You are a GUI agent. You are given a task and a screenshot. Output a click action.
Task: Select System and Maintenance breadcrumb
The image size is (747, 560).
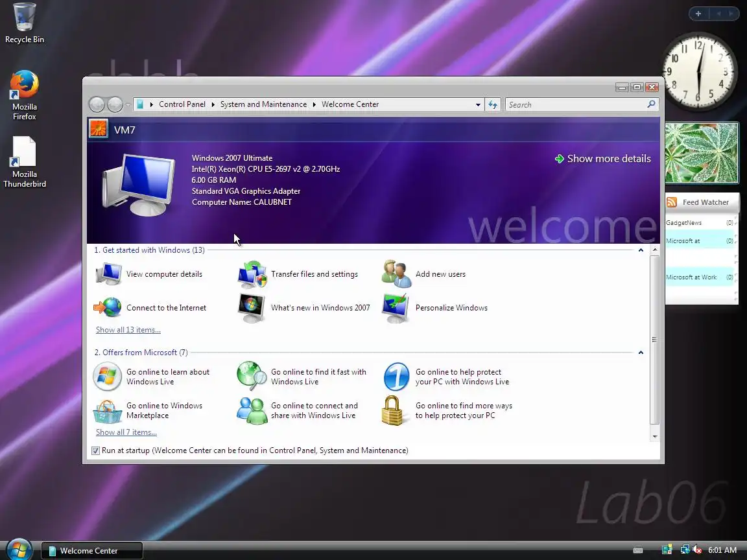pyautogui.click(x=263, y=104)
